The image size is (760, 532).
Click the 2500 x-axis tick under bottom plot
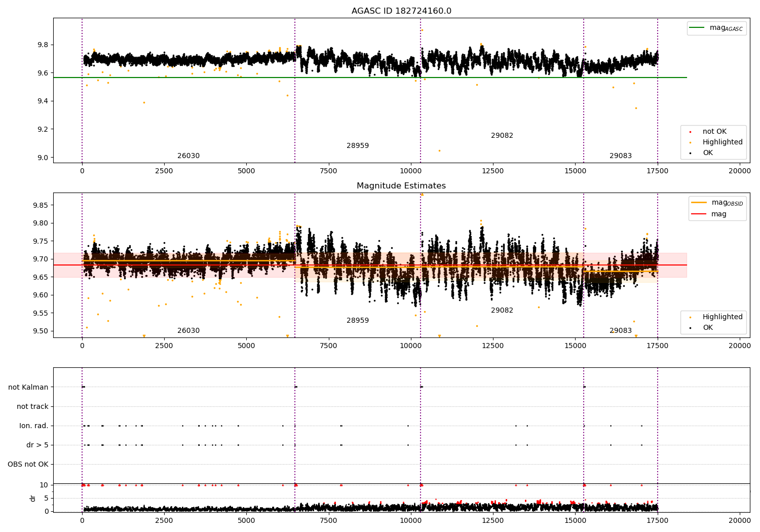tap(164, 520)
